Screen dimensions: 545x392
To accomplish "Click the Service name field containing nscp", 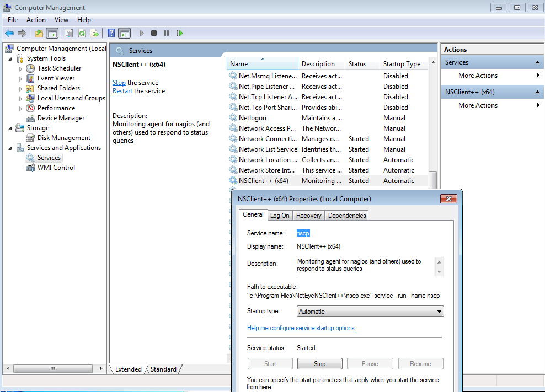I will pos(303,233).
